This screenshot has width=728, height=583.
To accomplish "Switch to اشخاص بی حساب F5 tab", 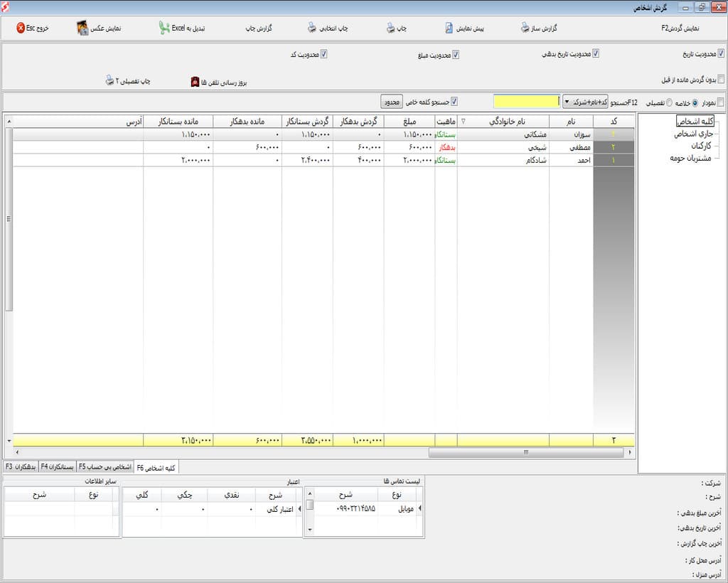I will 105,467.
